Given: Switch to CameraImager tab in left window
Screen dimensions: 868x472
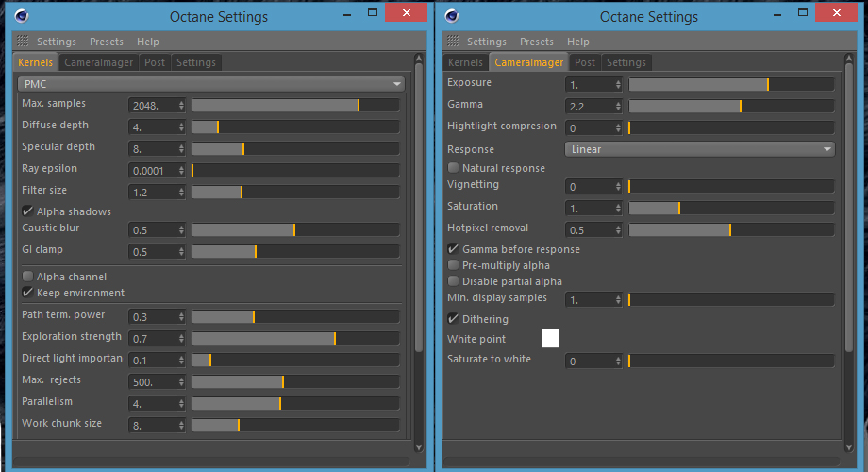Looking at the screenshot, I should point(98,62).
